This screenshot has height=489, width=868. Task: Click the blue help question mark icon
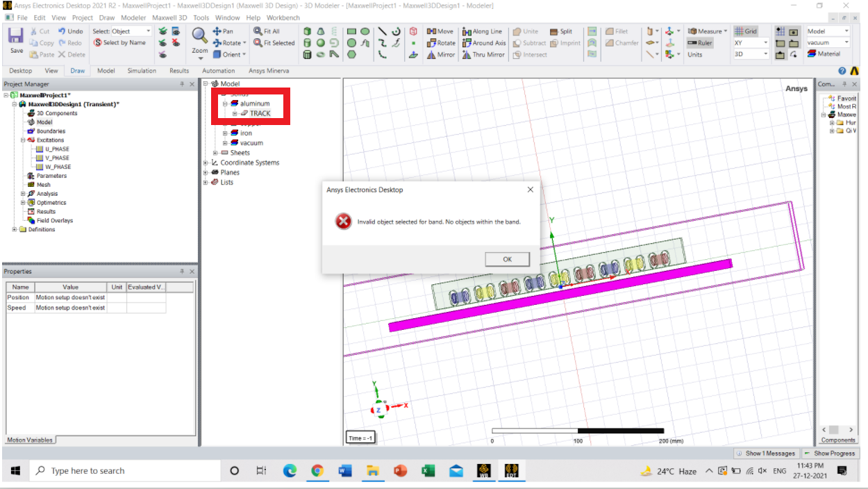(x=842, y=71)
